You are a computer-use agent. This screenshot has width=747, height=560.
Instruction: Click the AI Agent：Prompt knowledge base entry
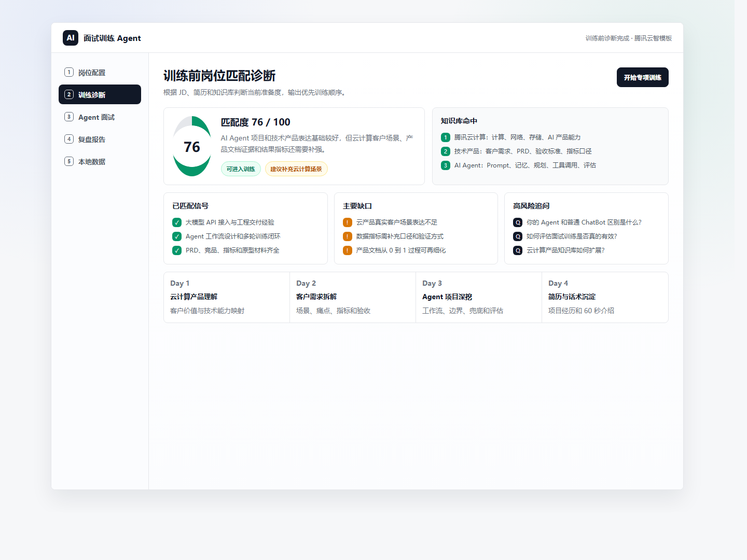pos(525,165)
